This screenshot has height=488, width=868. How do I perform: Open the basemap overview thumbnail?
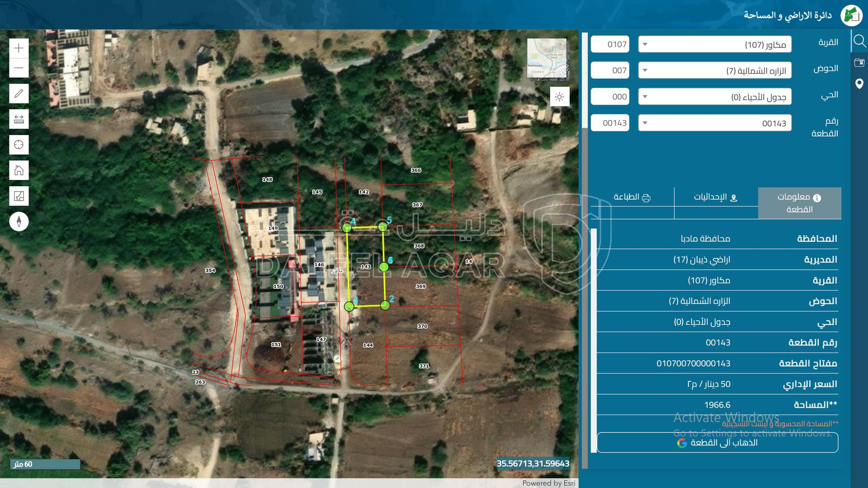tap(547, 58)
